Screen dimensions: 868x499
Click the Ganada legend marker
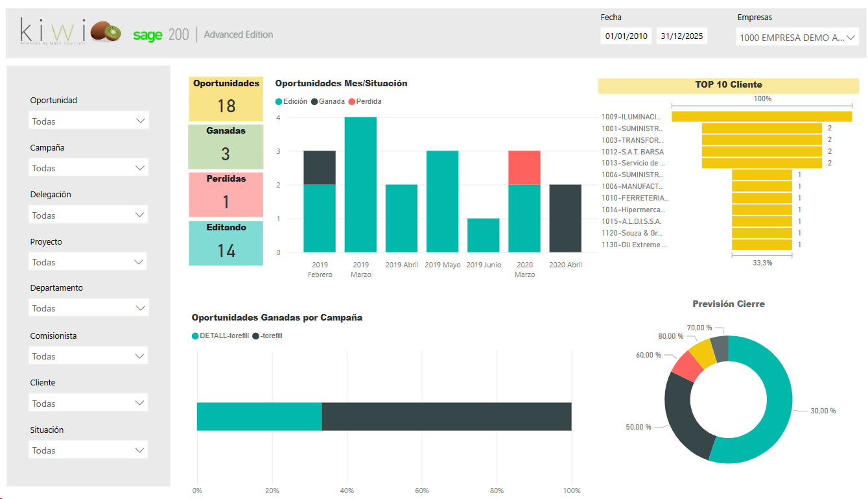click(314, 102)
